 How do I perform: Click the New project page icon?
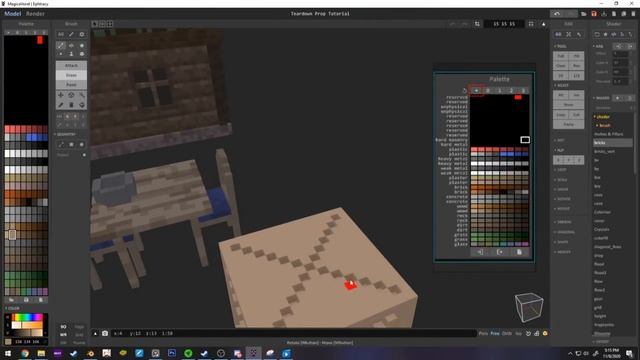click(613, 13)
